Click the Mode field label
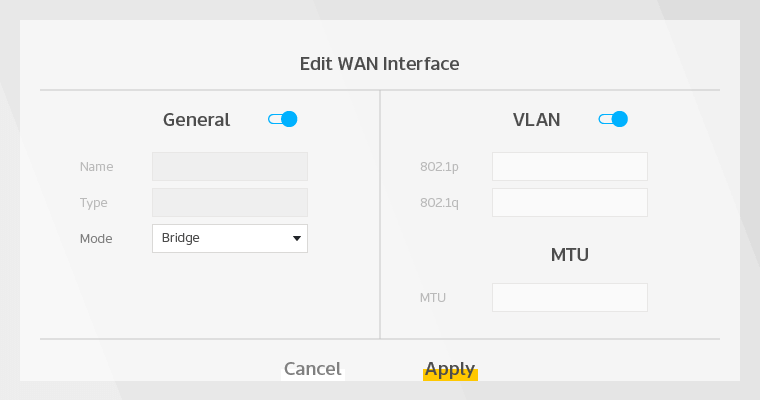 click(96, 239)
